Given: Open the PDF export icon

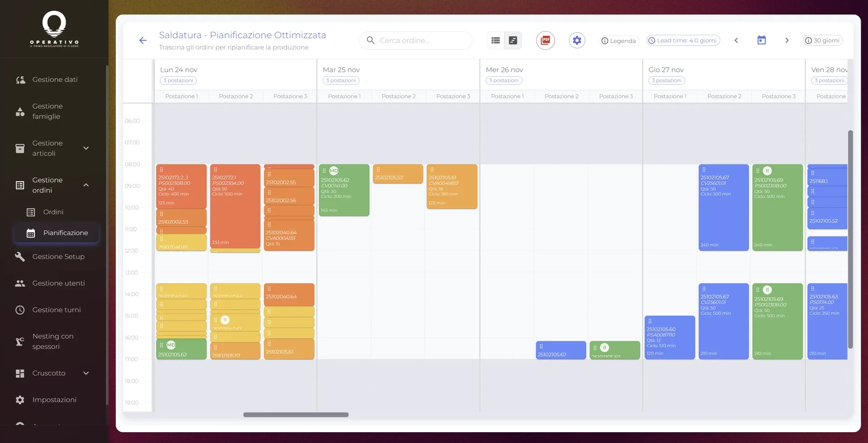Looking at the screenshot, I should (x=545, y=40).
